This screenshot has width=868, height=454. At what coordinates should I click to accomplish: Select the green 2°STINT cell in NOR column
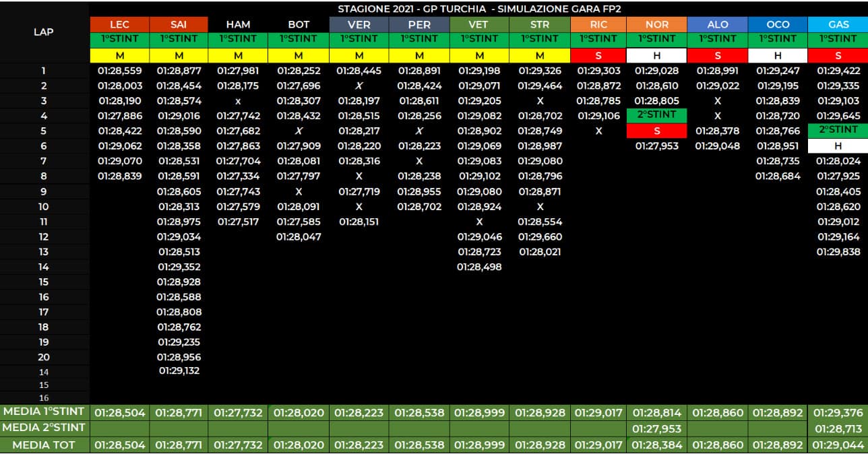click(656, 115)
